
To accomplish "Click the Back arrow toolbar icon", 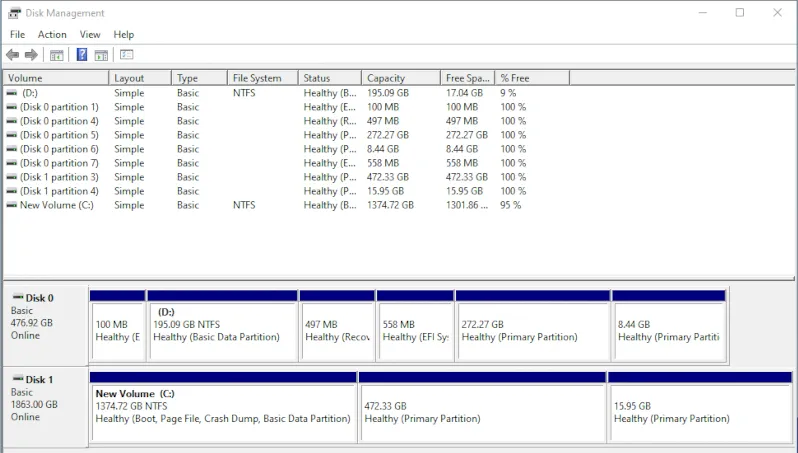I will pos(13,54).
